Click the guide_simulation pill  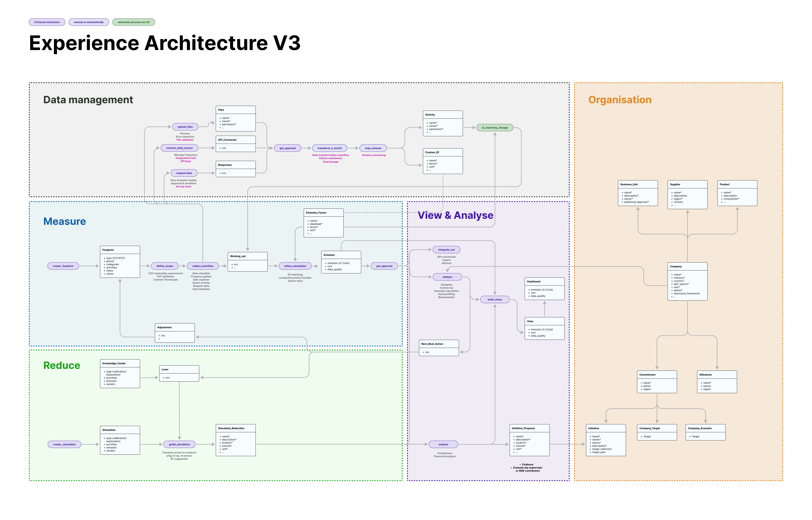coord(179,444)
